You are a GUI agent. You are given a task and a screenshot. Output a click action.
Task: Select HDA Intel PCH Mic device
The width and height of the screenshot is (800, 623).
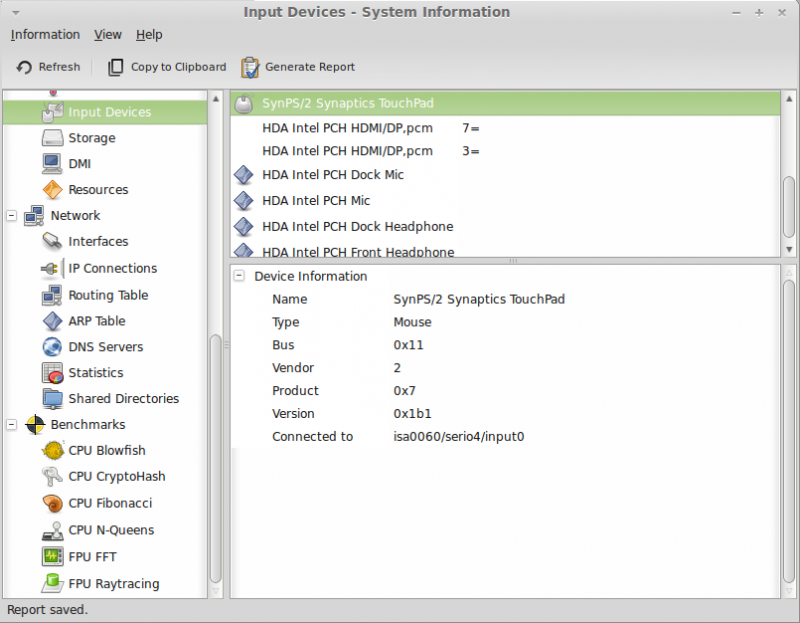[315, 201]
